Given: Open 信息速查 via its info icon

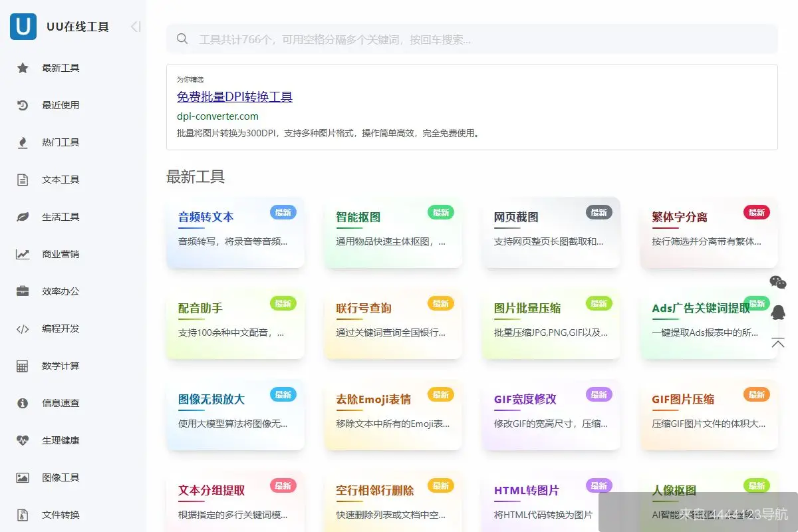Looking at the screenshot, I should click(23, 402).
